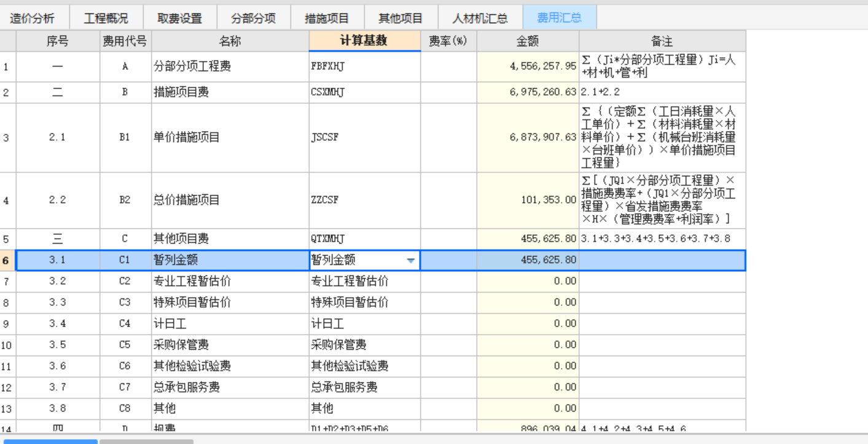Select the 分部分项 tab

coord(253,18)
